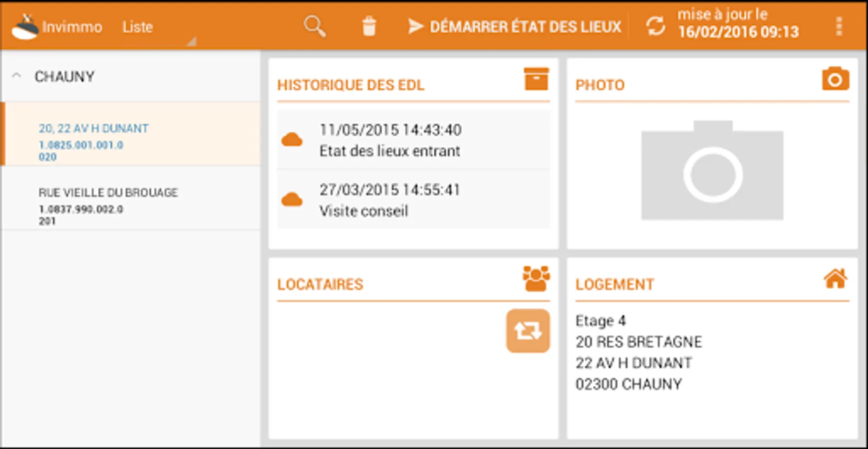Select the trash icon to delete
This screenshot has width=868, height=449.
(x=369, y=25)
